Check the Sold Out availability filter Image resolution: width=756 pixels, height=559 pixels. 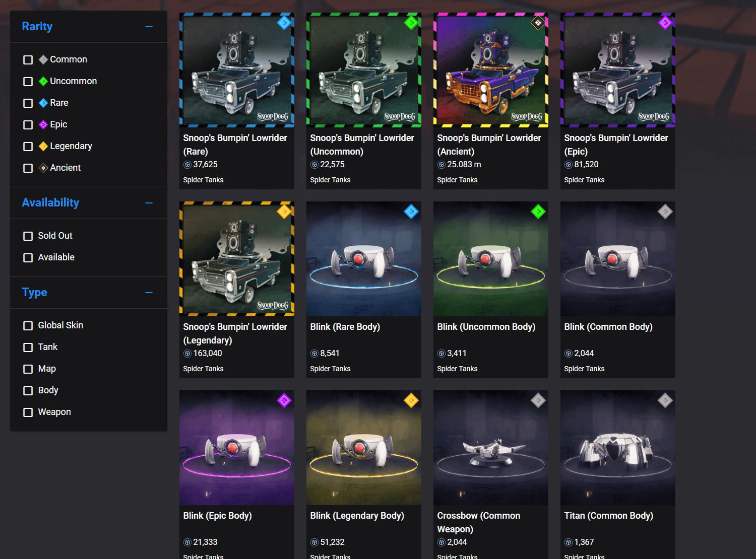point(28,236)
